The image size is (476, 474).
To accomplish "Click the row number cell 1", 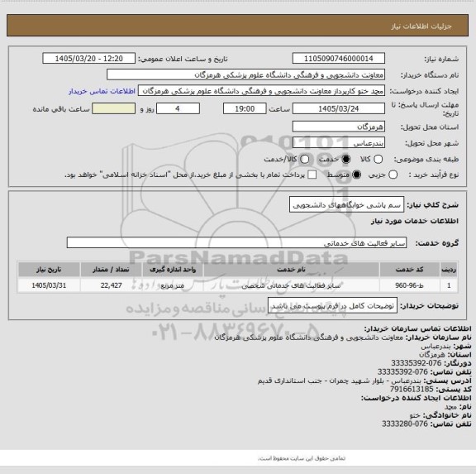I will pyautogui.click(x=449, y=285).
